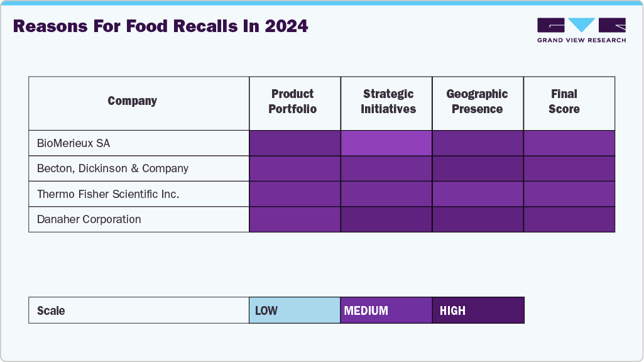Select the Strategic Initiatives column header
Image resolution: width=644 pixels, height=362 pixels.
pyautogui.click(x=386, y=102)
